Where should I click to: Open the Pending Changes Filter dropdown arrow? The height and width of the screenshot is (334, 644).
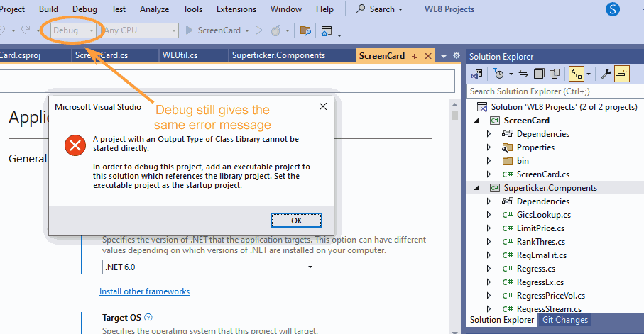coord(511,74)
